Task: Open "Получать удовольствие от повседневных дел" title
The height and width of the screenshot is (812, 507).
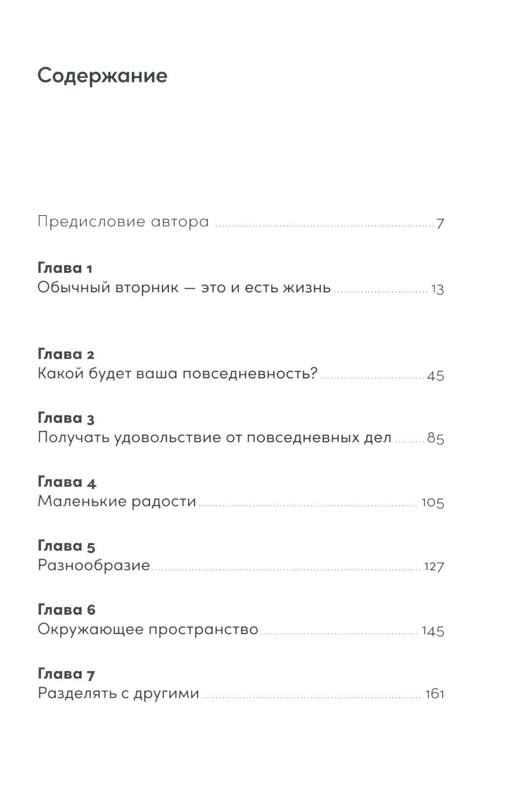Action: [214, 438]
